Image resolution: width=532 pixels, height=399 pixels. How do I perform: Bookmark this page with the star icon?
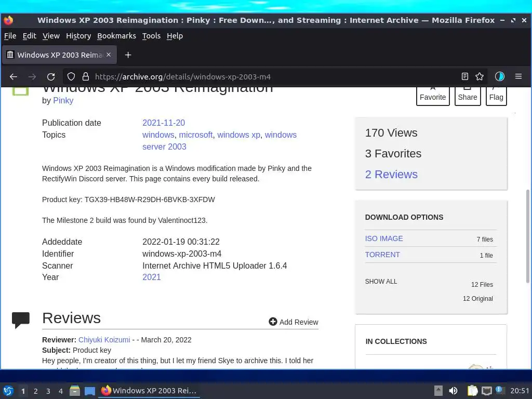pos(480,77)
